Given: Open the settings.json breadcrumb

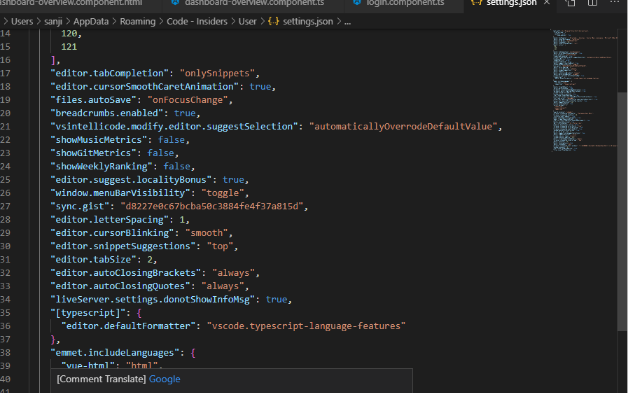Looking at the screenshot, I should tap(308, 22).
